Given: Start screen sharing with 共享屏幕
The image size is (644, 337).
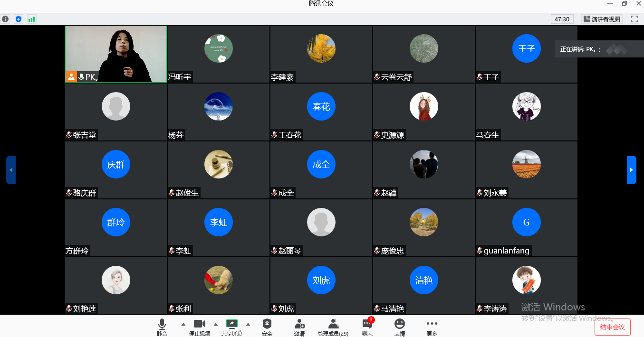Looking at the screenshot, I should pos(232,327).
